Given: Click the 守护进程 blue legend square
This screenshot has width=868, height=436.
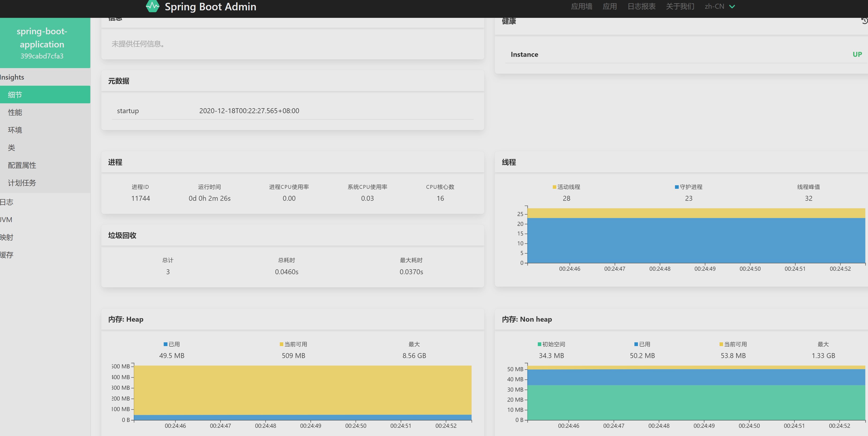Looking at the screenshot, I should point(677,187).
